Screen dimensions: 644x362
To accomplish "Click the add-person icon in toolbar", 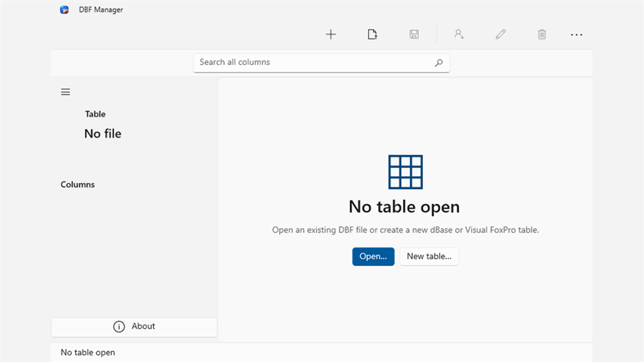I will pyautogui.click(x=459, y=34).
